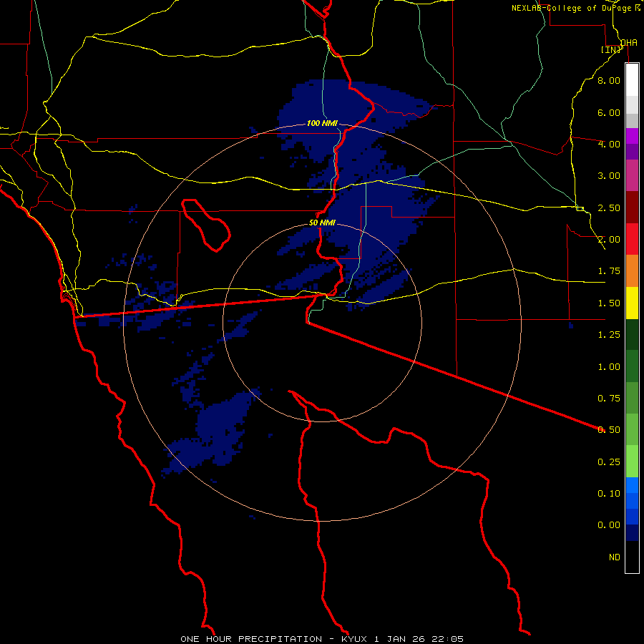Click the ONE HOUR PRECIPITATION title text
The width and height of the screenshot is (644, 644).
(251, 639)
